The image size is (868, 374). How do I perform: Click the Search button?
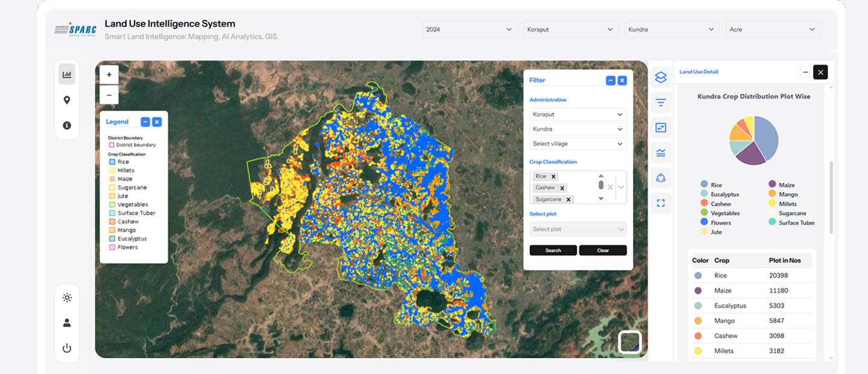pyautogui.click(x=553, y=250)
